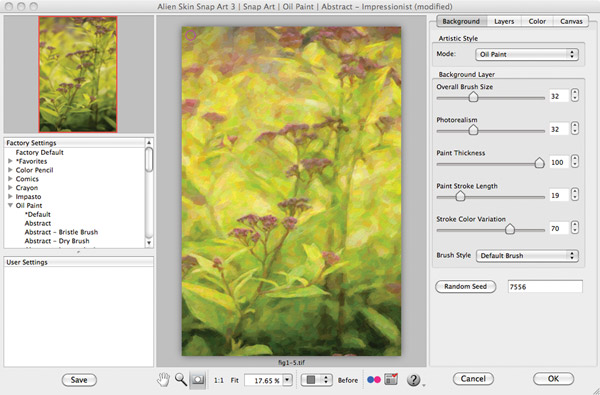The image size is (600, 395).
Task: Click the Cancel button
Action: pos(473,379)
